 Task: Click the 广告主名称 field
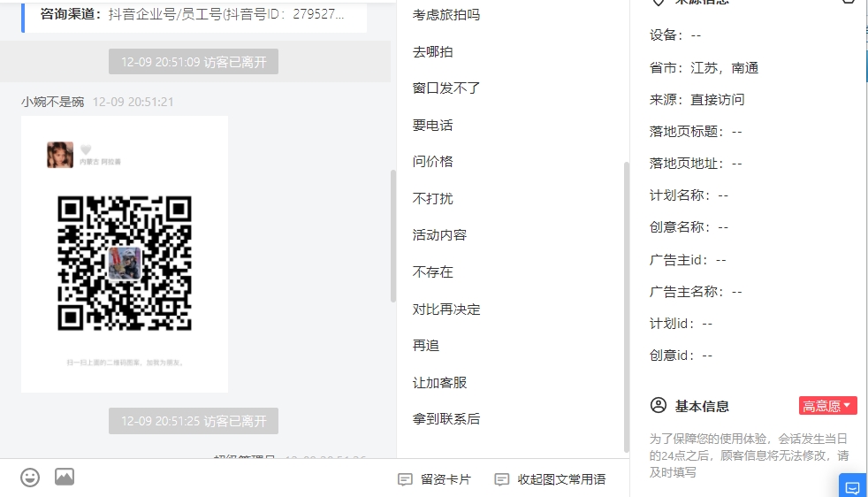(x=696, y=292)
